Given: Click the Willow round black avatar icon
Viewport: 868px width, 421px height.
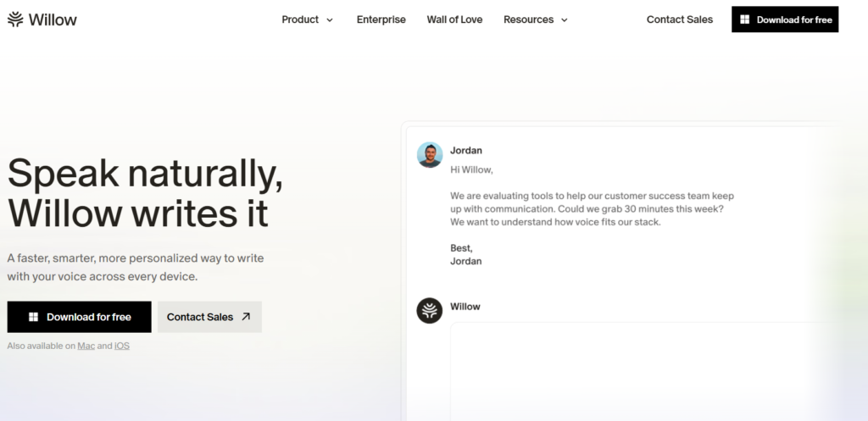Looking at the screenshot, I should (430, 310).
